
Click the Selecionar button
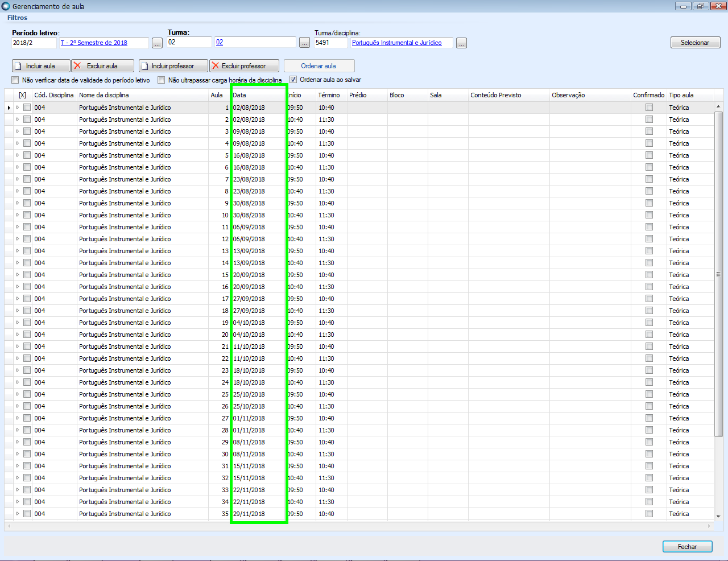pos(695,43)
